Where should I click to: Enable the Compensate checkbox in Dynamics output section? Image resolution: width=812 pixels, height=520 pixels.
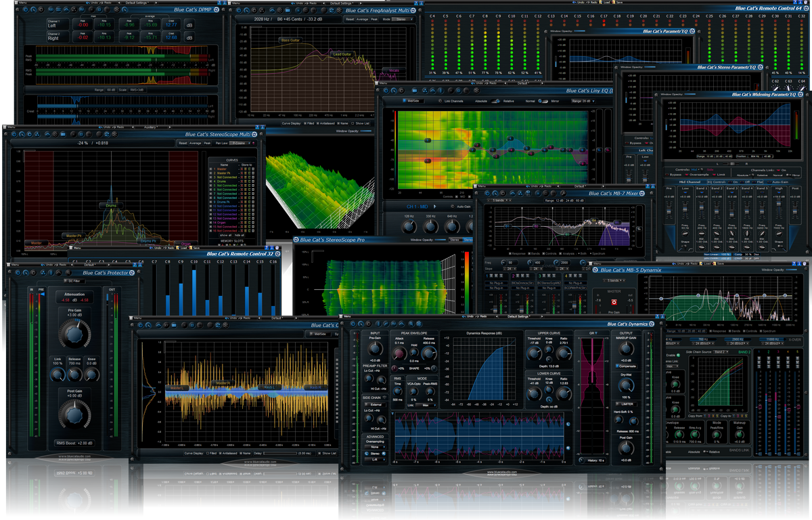617,366
